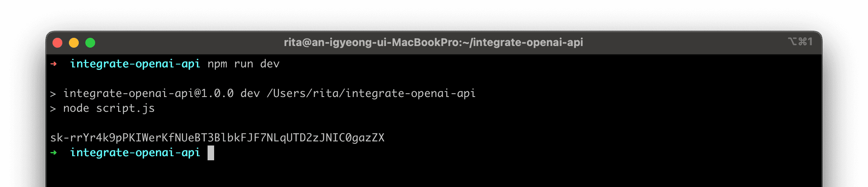Screen dimensions: 868x187
Task: Click the /Users/rita/integrate-openai-api path
Action: click(371, 94)
